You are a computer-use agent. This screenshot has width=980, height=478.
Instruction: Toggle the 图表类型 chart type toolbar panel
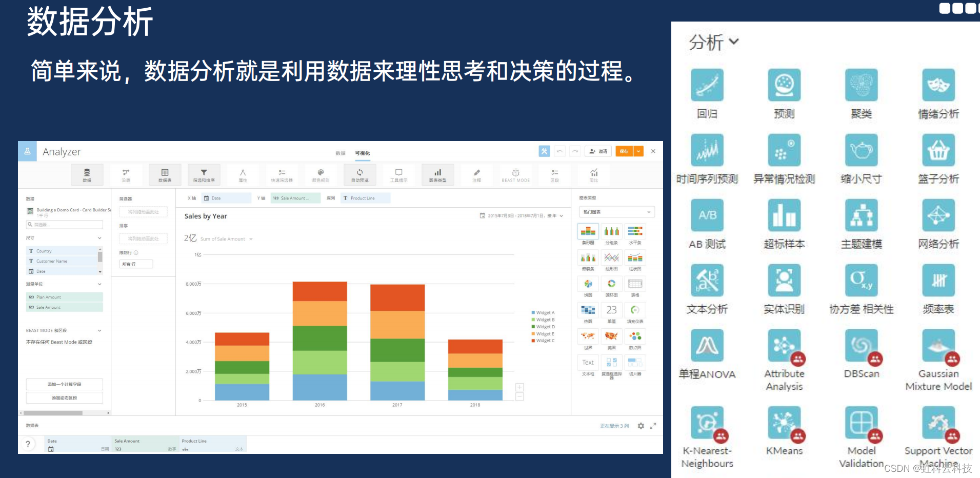[x=438, y=175]
